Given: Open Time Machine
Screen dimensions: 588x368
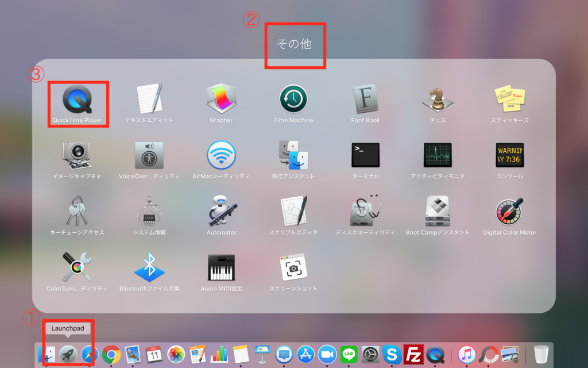Looking at the screenshot, I should pos(293,99).
